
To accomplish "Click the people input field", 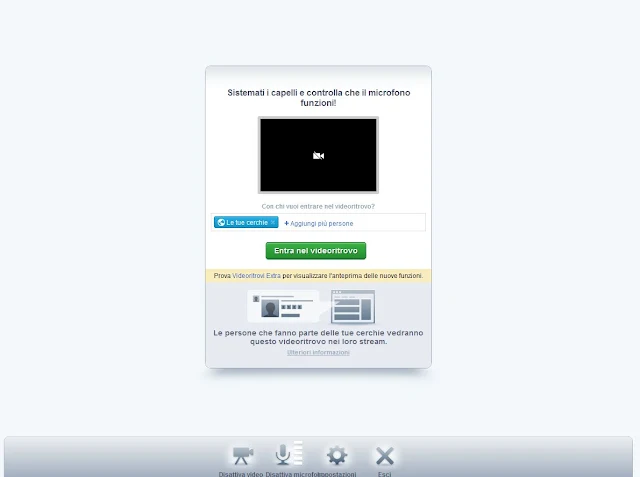I will coord(318,222).
